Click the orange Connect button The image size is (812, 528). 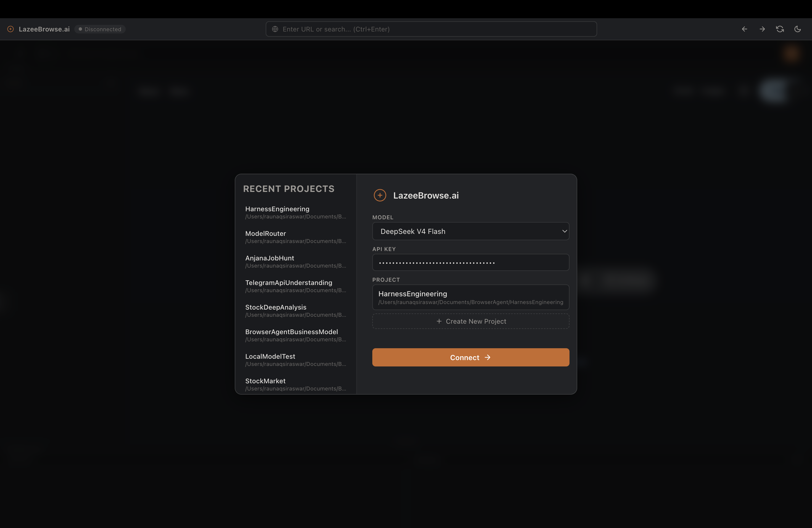click(x=470, y=357)
